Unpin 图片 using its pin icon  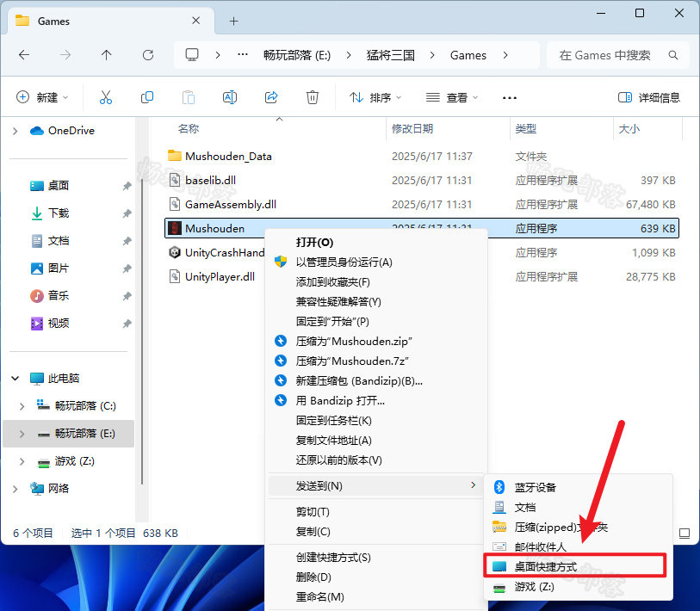[x=127, y=268]
